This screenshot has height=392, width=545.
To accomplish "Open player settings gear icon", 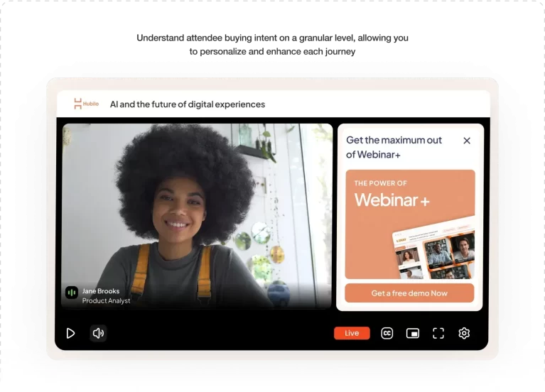I will 464,333.
